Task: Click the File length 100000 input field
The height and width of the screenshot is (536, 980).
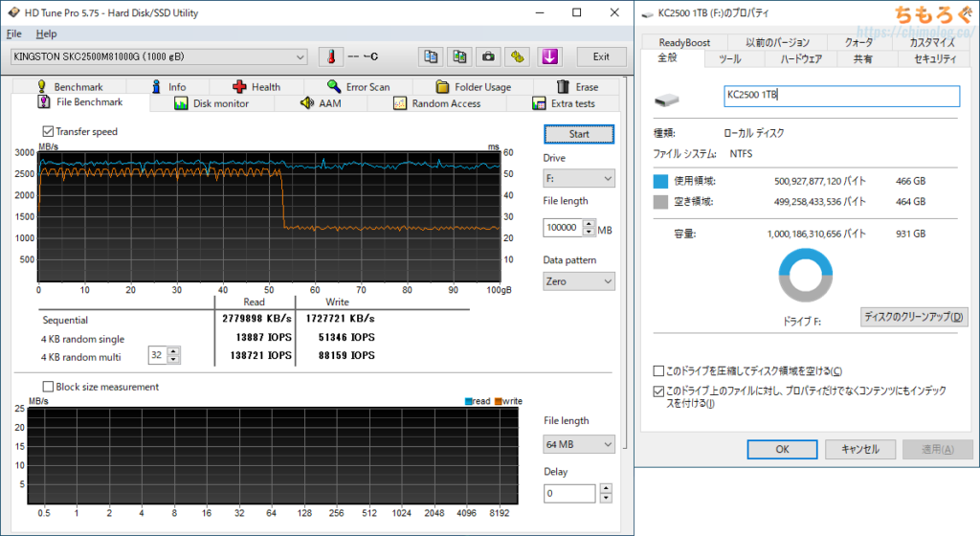Action: 563,228
